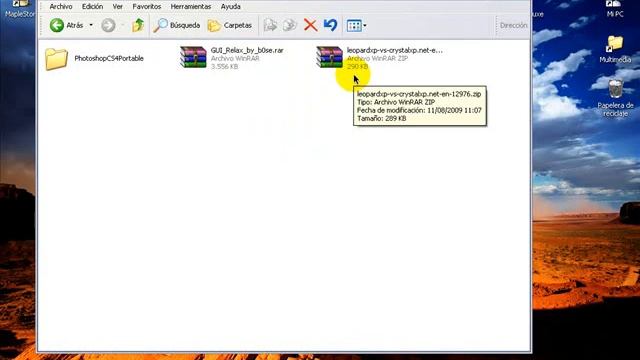Undo using the blue arrow icon

(x=330, y=25)
